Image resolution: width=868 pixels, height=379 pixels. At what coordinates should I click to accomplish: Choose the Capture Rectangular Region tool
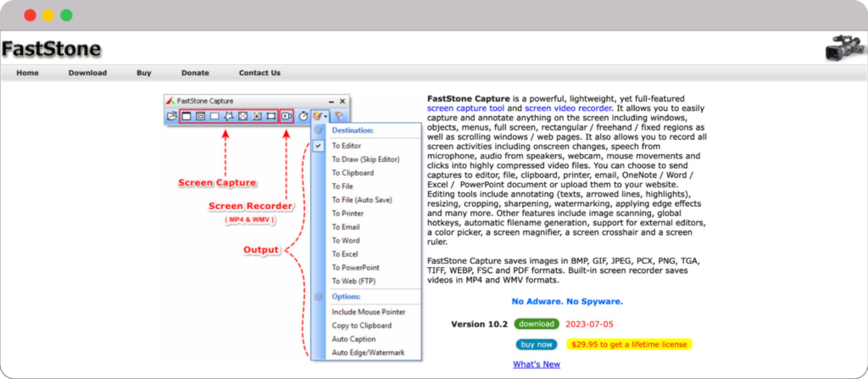pos(215,115)
